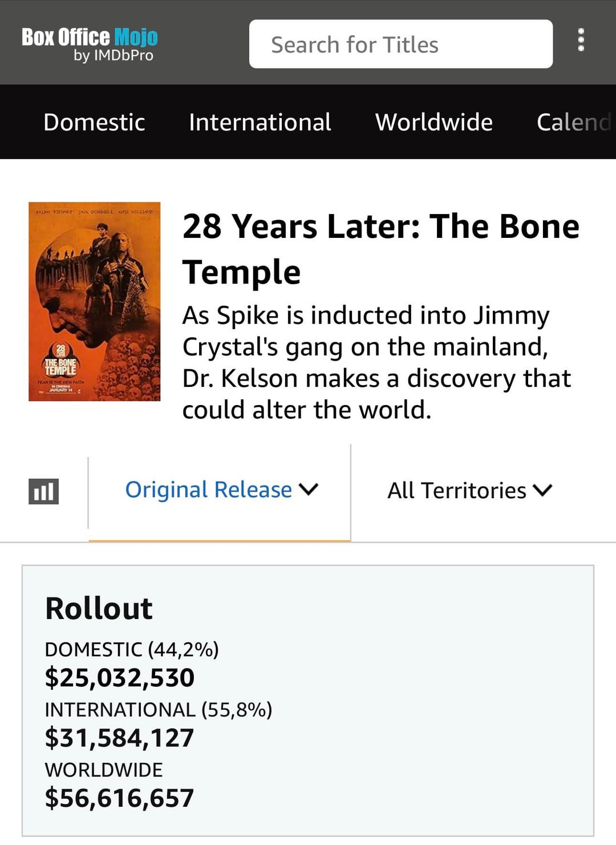Click the $25,032,530 domestic gross

point(120,678)
